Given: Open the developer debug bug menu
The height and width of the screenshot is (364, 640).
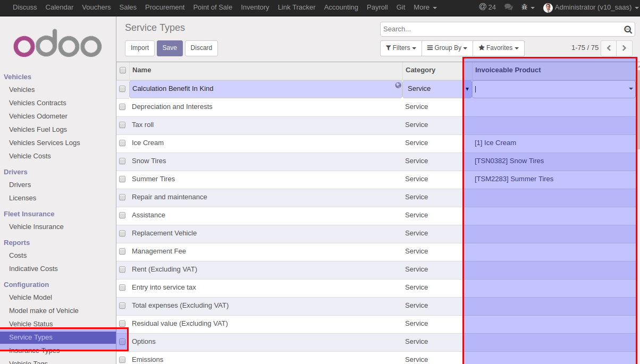Looking at the screenshot, I should (x=527, y=7).
